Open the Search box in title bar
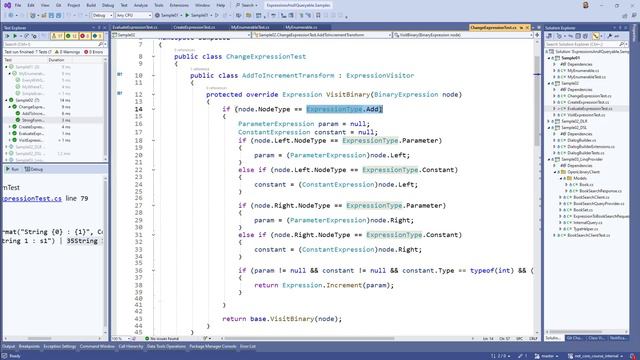 247,5
